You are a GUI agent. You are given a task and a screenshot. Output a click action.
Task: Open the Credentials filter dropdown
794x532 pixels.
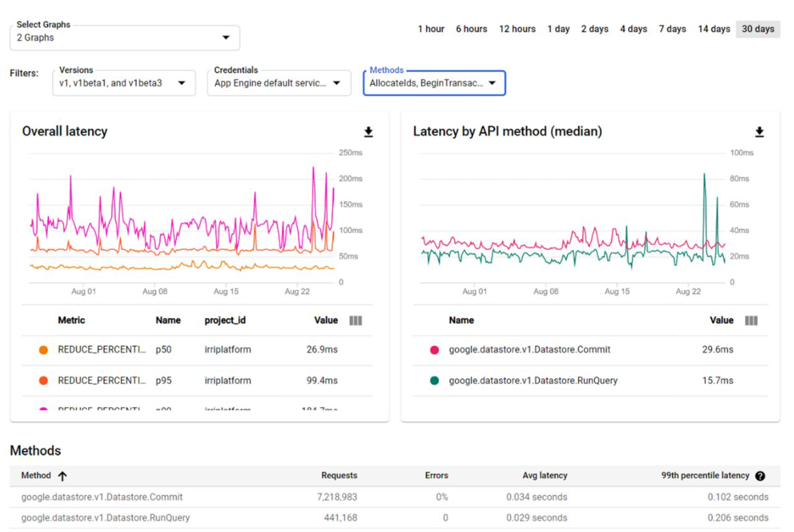point(279,83)
